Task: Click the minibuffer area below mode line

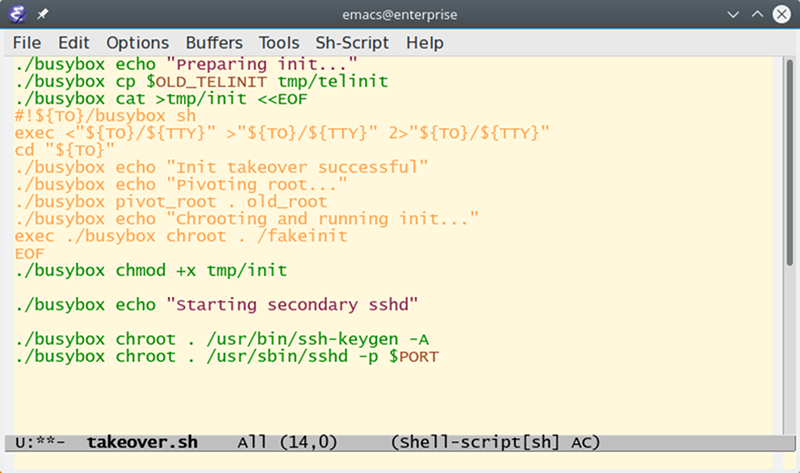Action: (400, 461)
